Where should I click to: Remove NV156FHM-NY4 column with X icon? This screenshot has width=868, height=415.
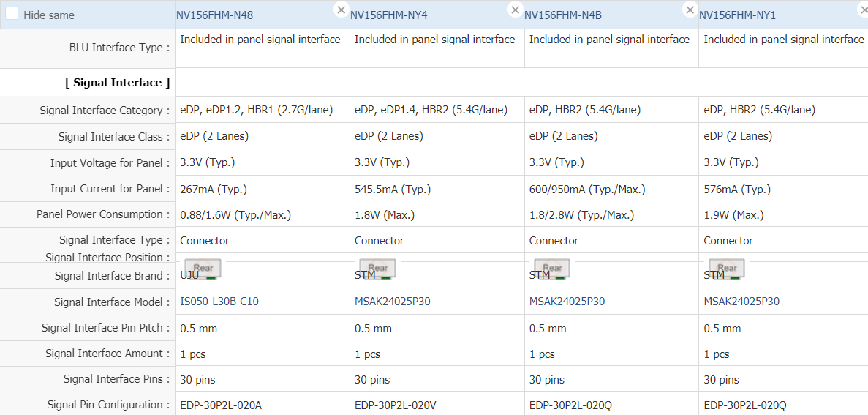point(516,10)
